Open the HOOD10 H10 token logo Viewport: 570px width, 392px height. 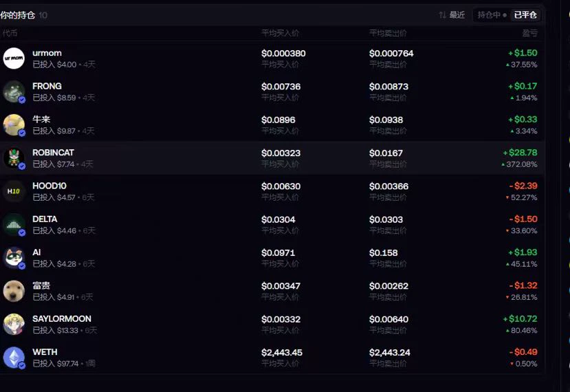pyautogui.click(x=14, y=191)
